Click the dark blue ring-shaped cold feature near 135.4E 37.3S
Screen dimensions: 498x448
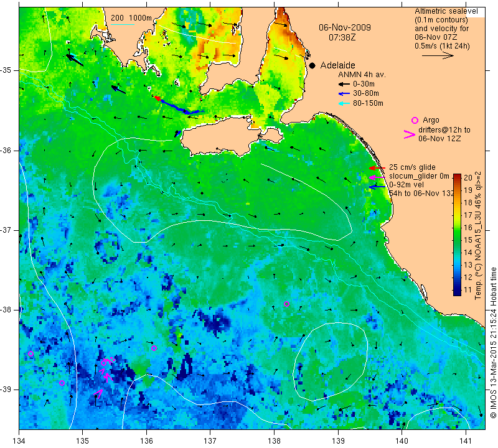pos(108,249)
